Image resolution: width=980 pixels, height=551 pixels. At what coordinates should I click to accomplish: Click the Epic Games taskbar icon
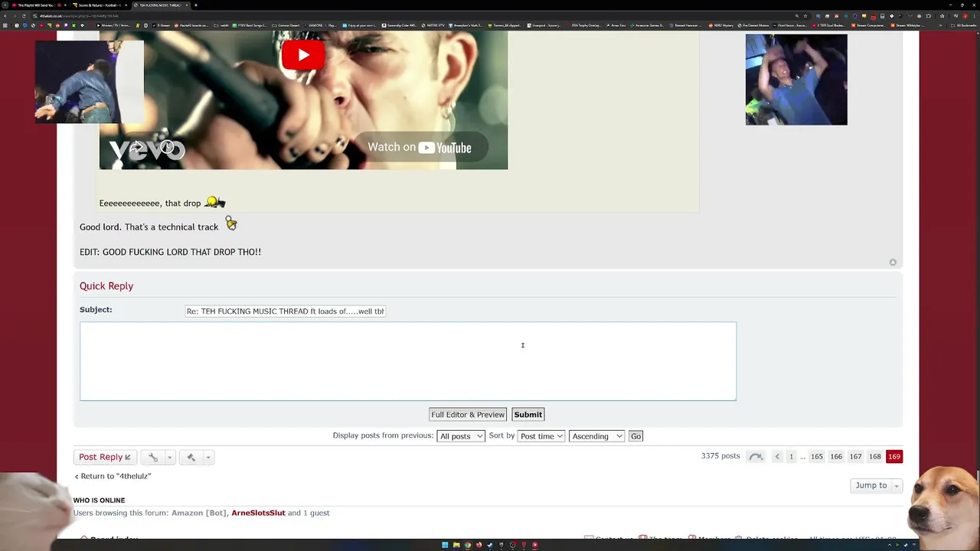pos(501,545)
